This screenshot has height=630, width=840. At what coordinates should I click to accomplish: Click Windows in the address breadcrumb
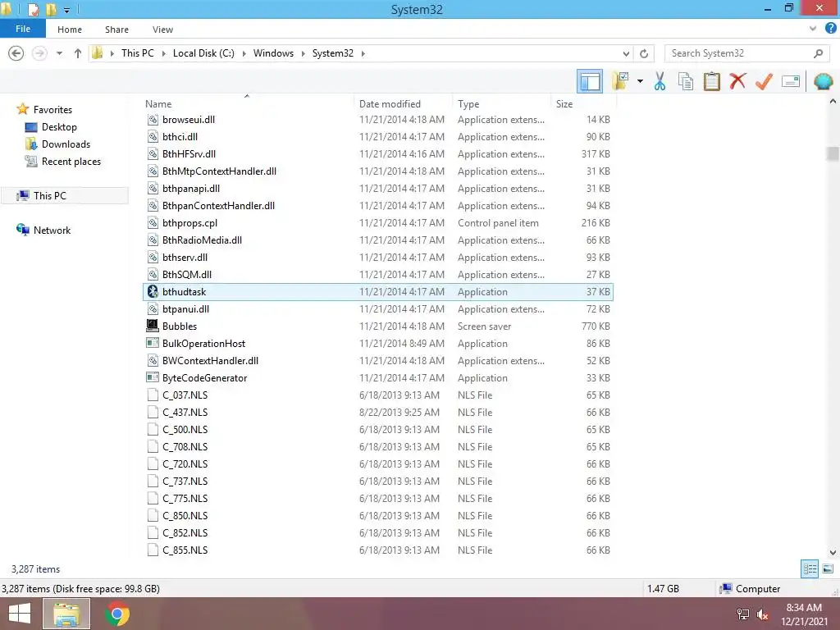tap(273, 53)
